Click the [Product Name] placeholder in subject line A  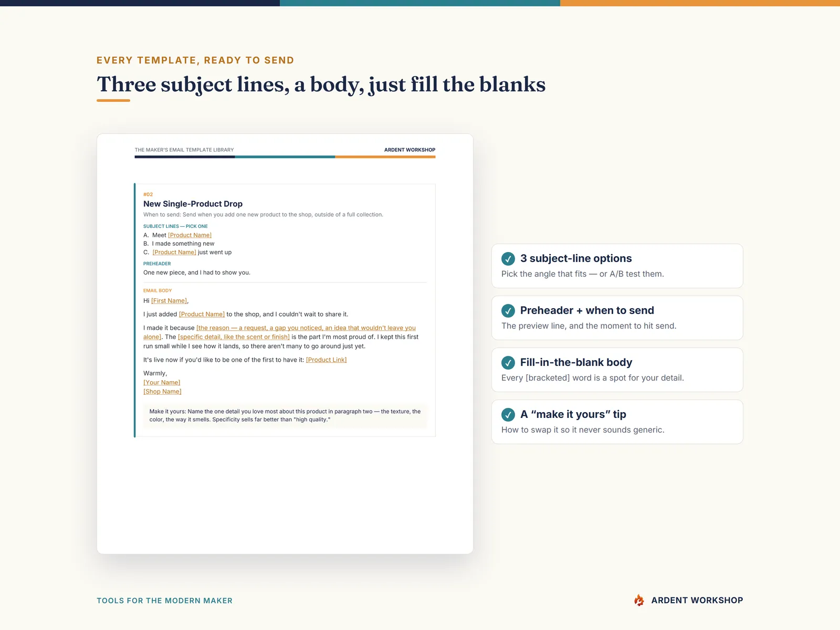pos(190,235)
